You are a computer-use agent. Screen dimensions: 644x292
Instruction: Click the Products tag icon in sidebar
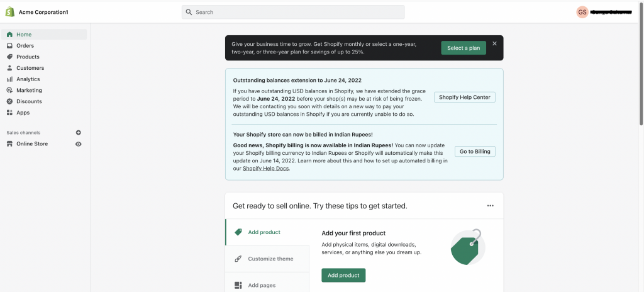(9, 57)
